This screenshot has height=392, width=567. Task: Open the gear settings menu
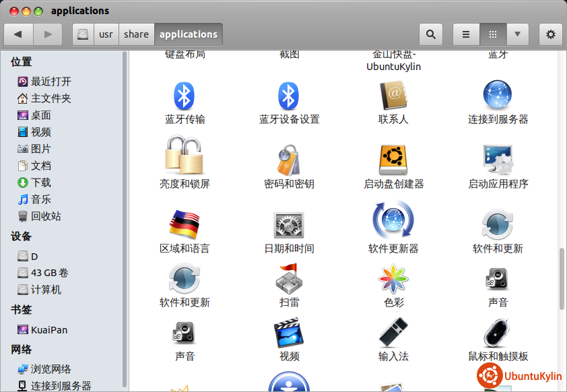[x=550, y=34]
